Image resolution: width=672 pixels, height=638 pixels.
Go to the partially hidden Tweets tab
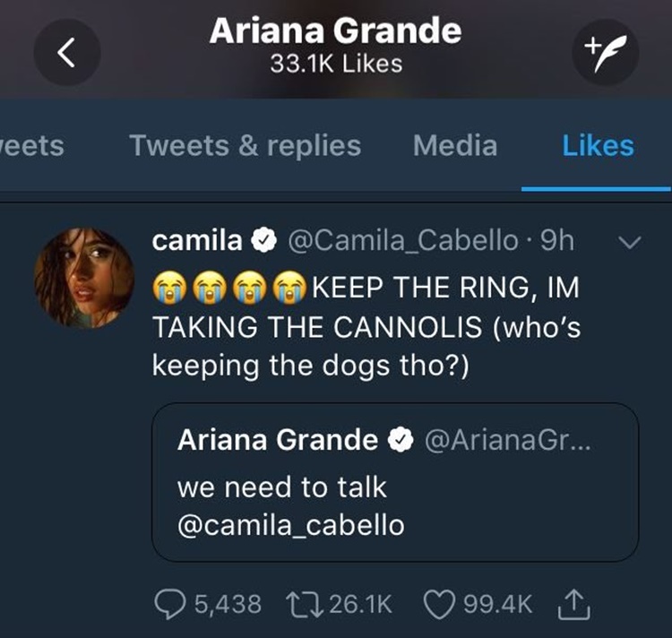(32, 145)
